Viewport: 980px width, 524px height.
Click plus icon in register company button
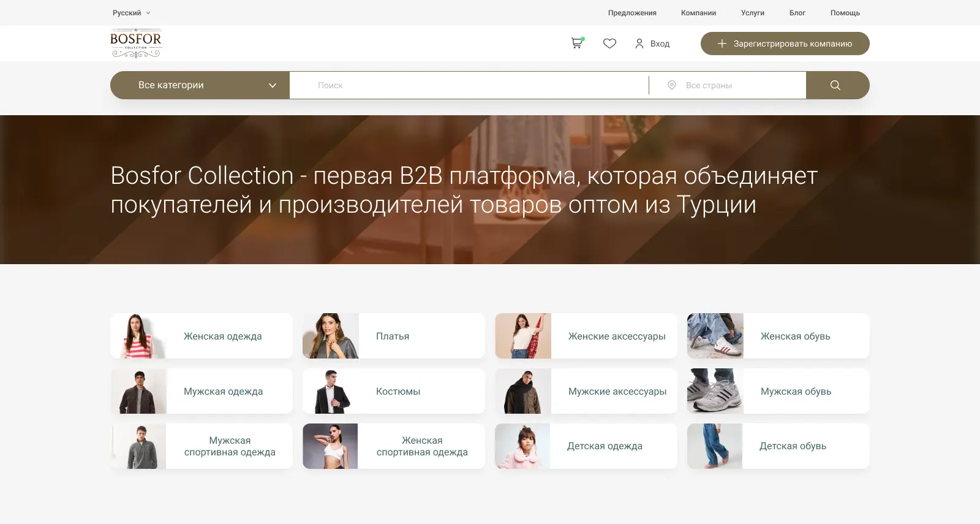pyautogui.click(x=722, y=44)
